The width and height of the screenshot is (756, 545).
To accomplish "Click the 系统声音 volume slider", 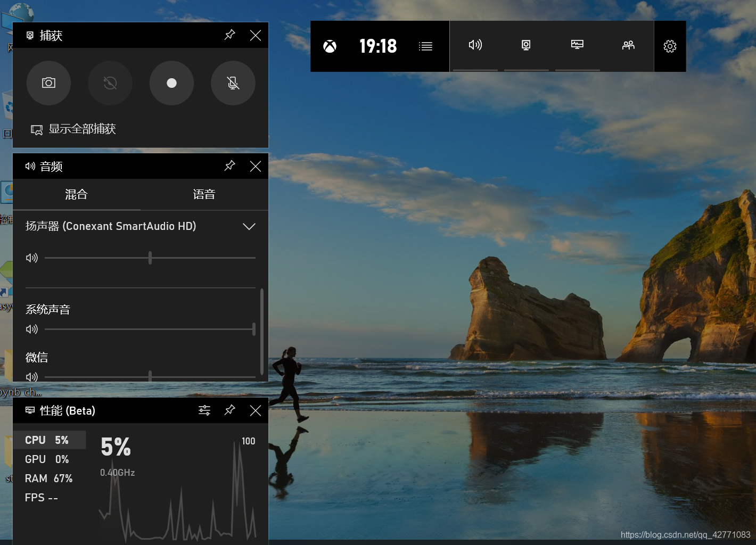I will [150, 329].
